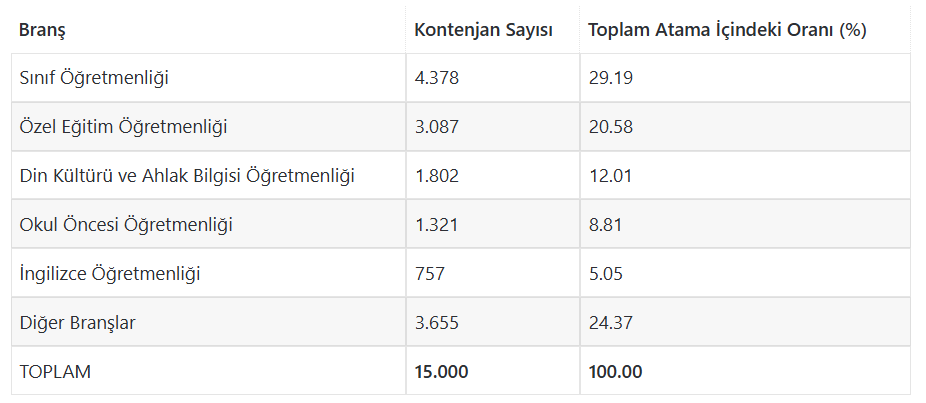Select the Okul Öncesi Öğretmenliği cell
Image resolution: width=926 pixels, height=403 pixels.
click(x=126, y=225)
